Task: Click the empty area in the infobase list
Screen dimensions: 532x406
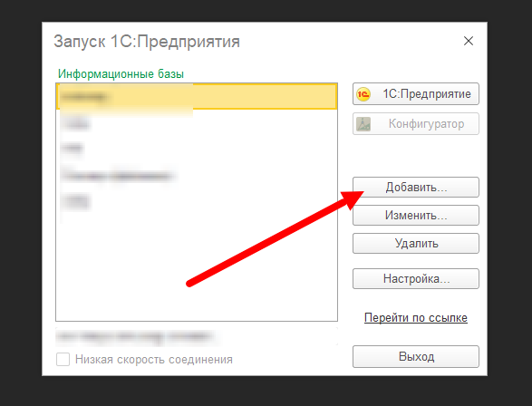Action: [197, 268]
